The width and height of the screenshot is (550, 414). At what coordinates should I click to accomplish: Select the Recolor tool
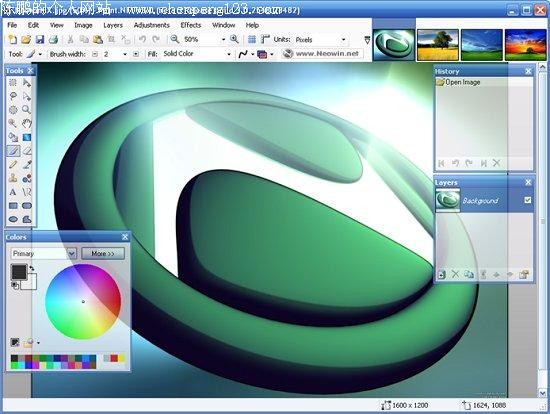click(27, 178)
